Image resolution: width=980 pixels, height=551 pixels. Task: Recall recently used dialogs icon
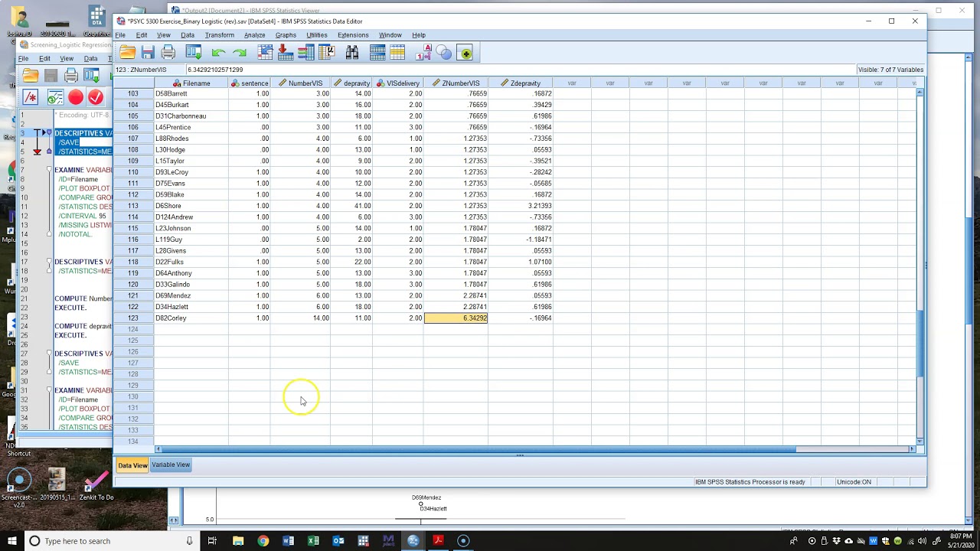pyautogui.click(x=193, y=53)
